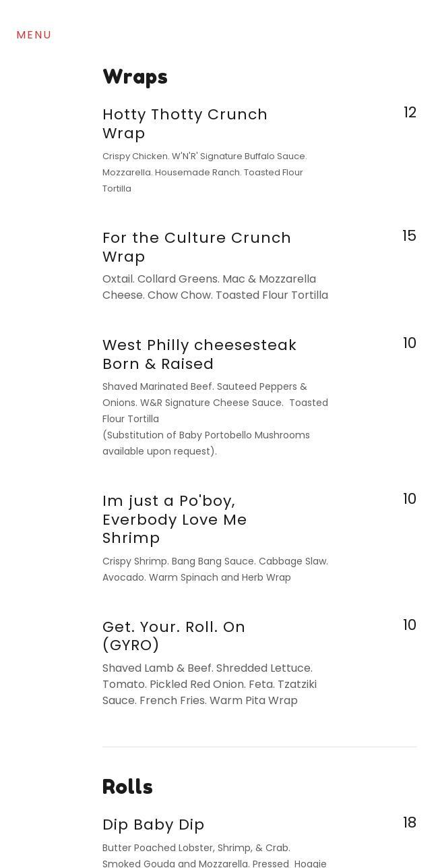Select the Get. Your. Roll. On (GYRO) title
The image size is (438, 868).
173,636
